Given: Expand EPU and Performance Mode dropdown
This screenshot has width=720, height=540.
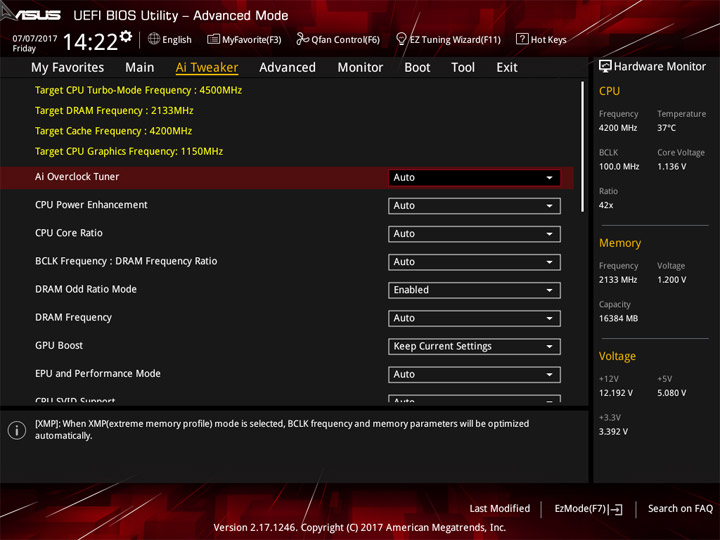Looking at the screenshot, I should pyautogui.click(x=474, y=374).
